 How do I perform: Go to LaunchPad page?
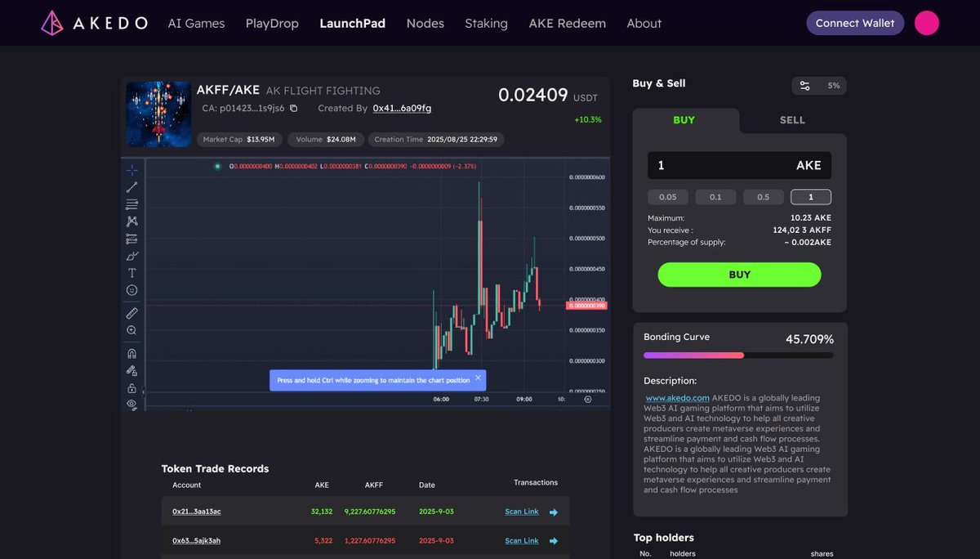click(353, 23)
